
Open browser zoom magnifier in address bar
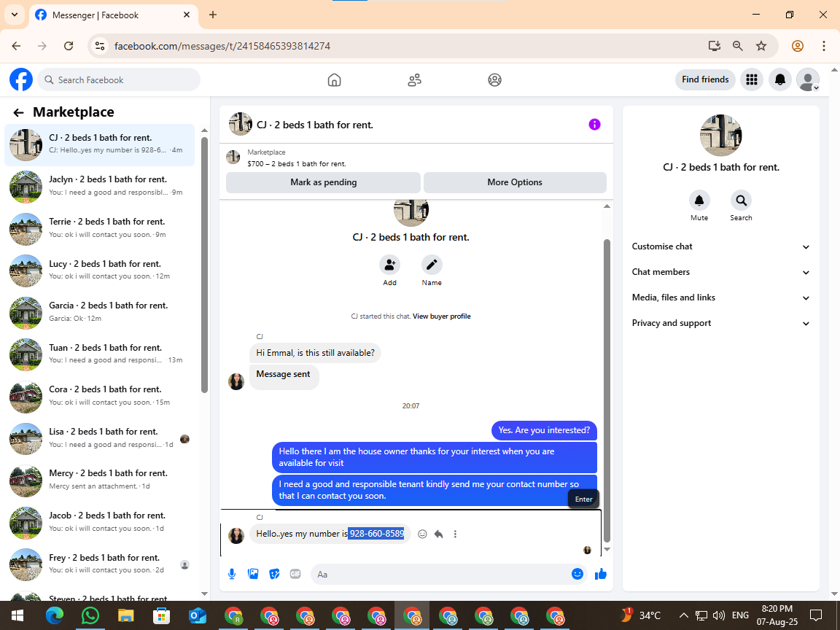tap(738, 46)
